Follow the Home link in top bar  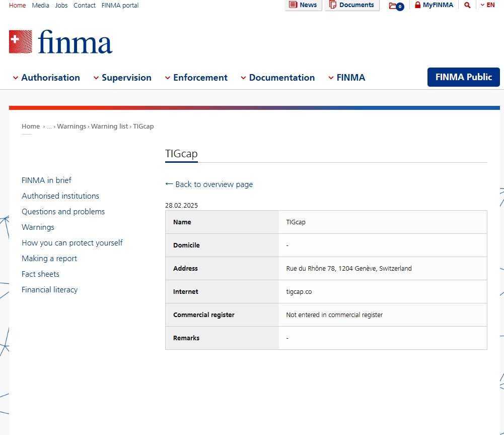17,5
